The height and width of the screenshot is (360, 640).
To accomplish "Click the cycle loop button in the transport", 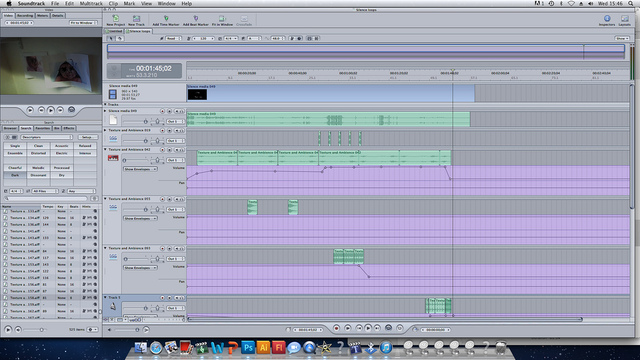I will coord(389,328).
